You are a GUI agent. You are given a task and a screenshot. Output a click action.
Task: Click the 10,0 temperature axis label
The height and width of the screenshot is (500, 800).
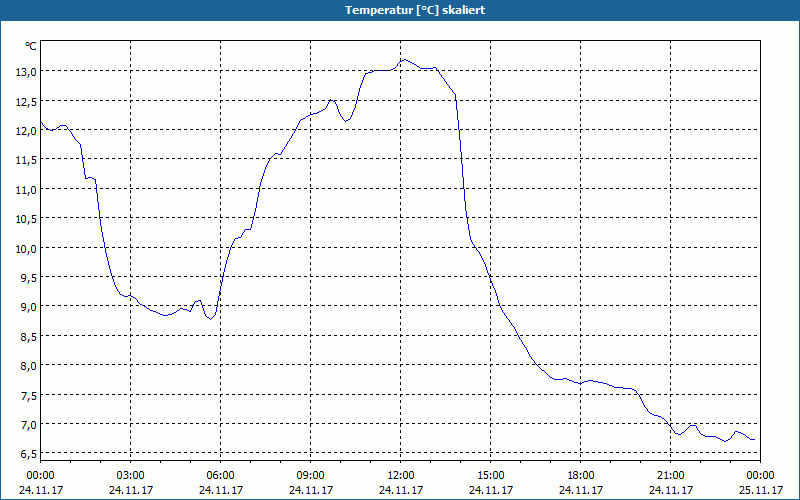pos(26,248)
